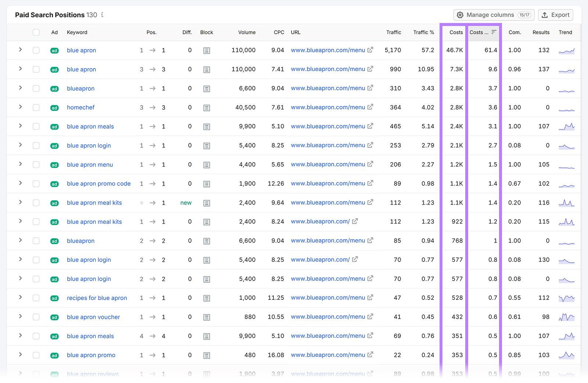
Task: Click the Export upload icon
Action: [545, 15]
